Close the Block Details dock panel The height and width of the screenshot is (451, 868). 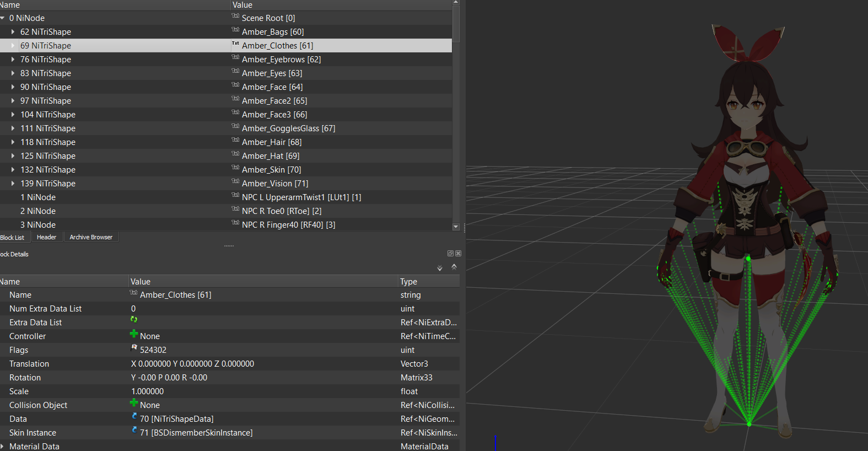(458, 254)
